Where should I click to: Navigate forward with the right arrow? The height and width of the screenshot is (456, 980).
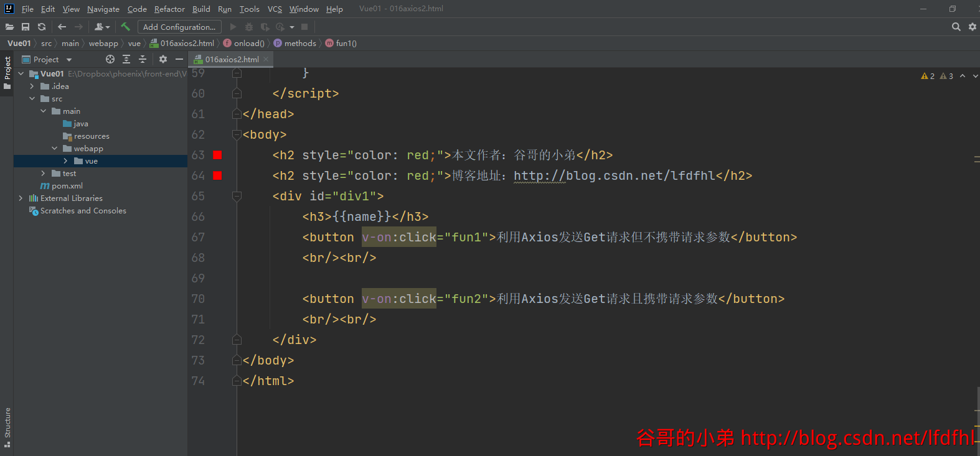(78, 27)
